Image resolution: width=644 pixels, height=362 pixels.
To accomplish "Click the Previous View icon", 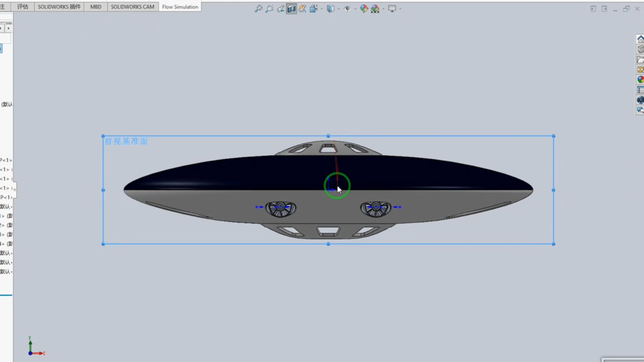I will coord(281,9).
